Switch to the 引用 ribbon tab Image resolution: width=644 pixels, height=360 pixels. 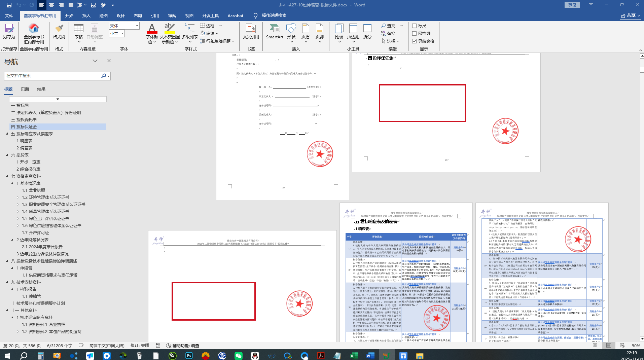tap(155, 15)
